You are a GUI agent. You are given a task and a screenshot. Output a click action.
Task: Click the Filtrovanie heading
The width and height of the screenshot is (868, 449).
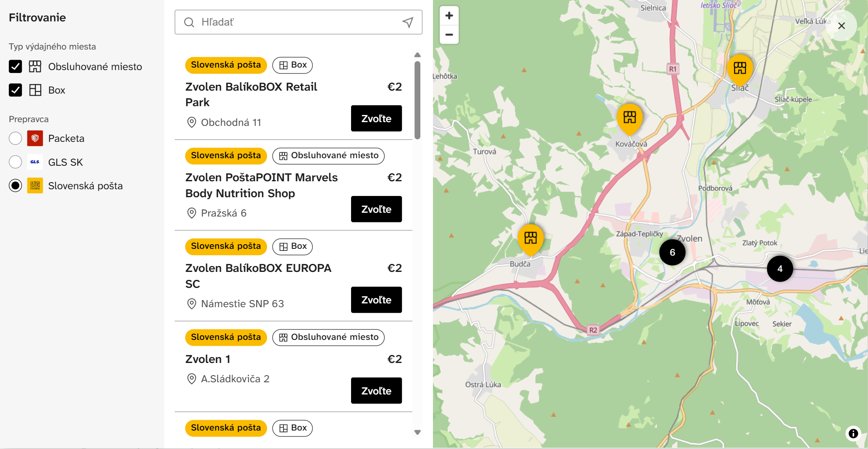pos(37,18)
